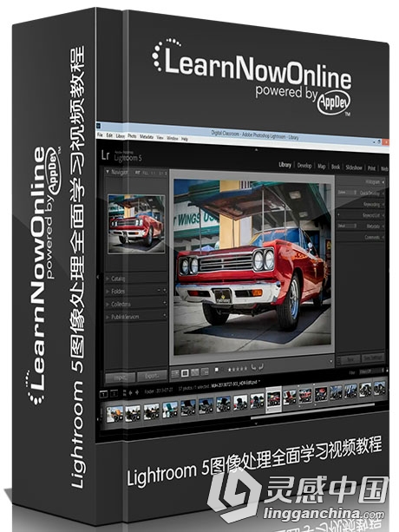The height and width of the screenshot is (532, 399).
Task: Click the Export button
Action: coord(152,375)
